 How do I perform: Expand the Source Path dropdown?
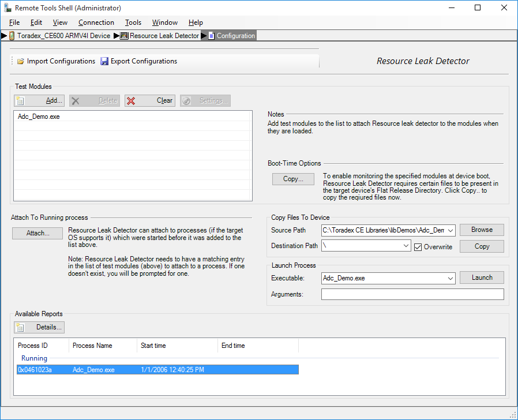point(451,230)
